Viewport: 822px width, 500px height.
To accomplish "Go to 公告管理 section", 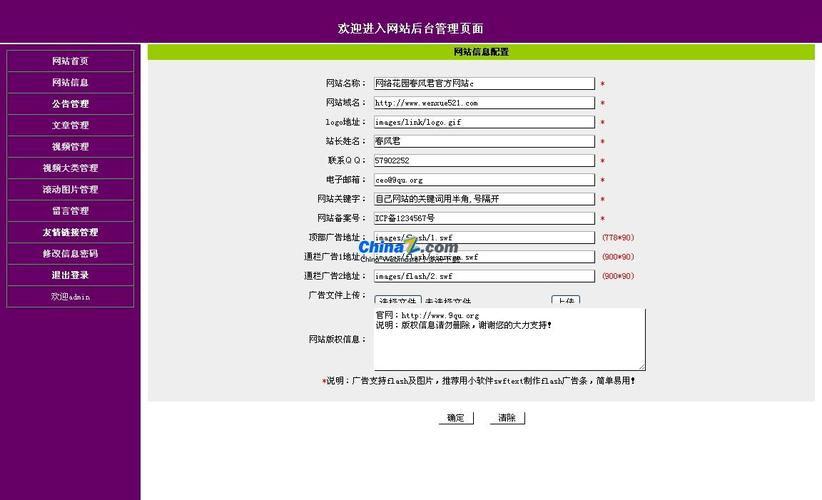I will [70, 104].
